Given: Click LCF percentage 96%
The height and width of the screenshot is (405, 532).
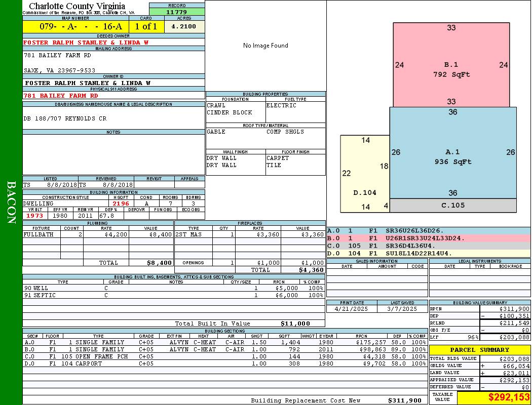Looking at the screenshot, I should 473,338.
